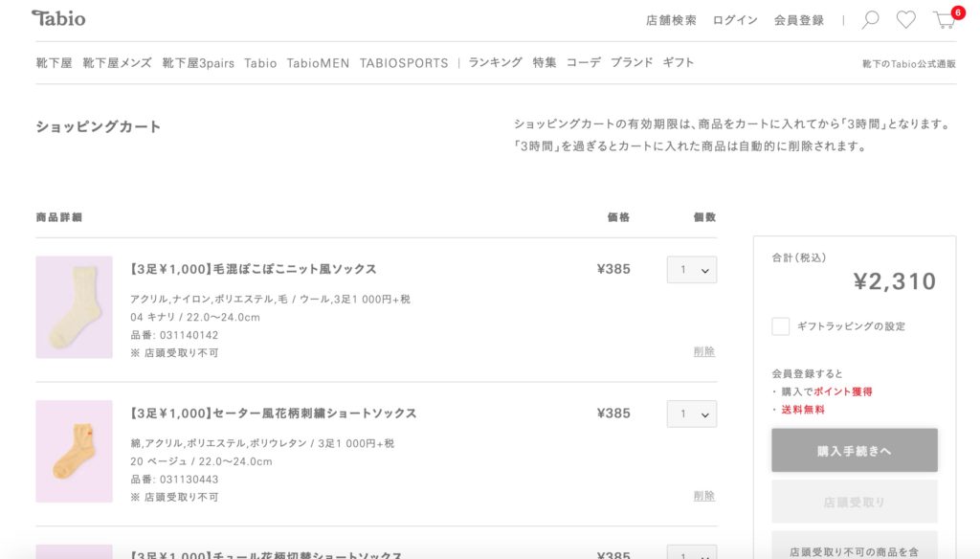Select 靴下屋メンズ navigation item
This screenshot has width=980, height=559.
[117, 63]
